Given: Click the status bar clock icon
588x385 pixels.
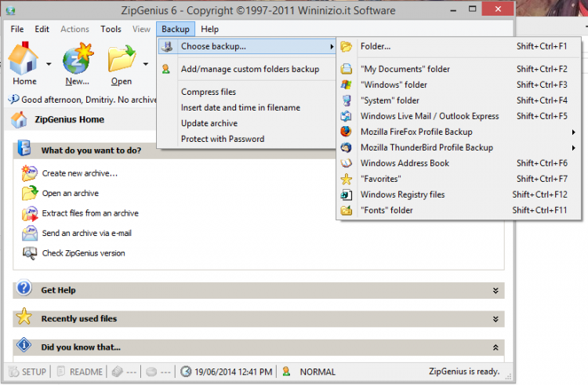Looking at the screenshot, I should [186, 372].
